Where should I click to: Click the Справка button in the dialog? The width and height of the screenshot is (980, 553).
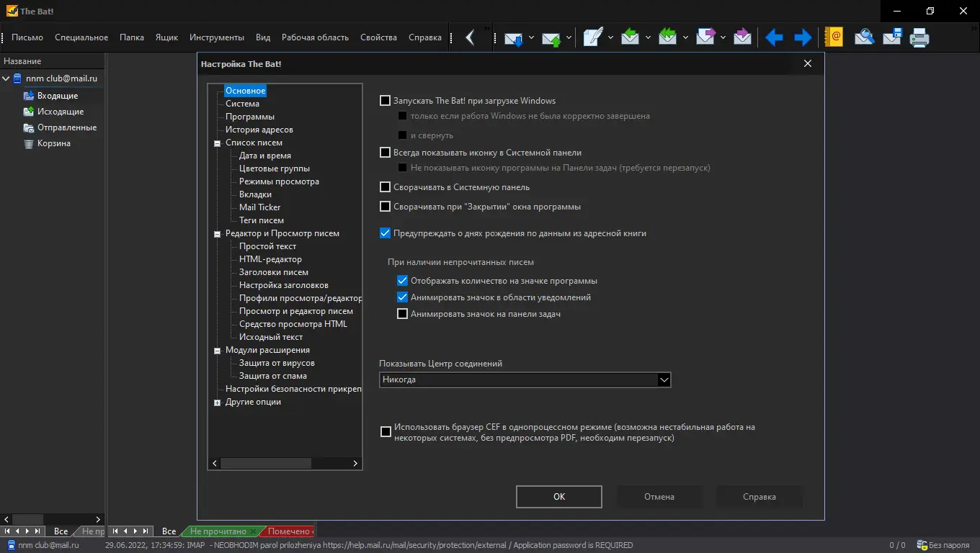click(x=759, y=497)
